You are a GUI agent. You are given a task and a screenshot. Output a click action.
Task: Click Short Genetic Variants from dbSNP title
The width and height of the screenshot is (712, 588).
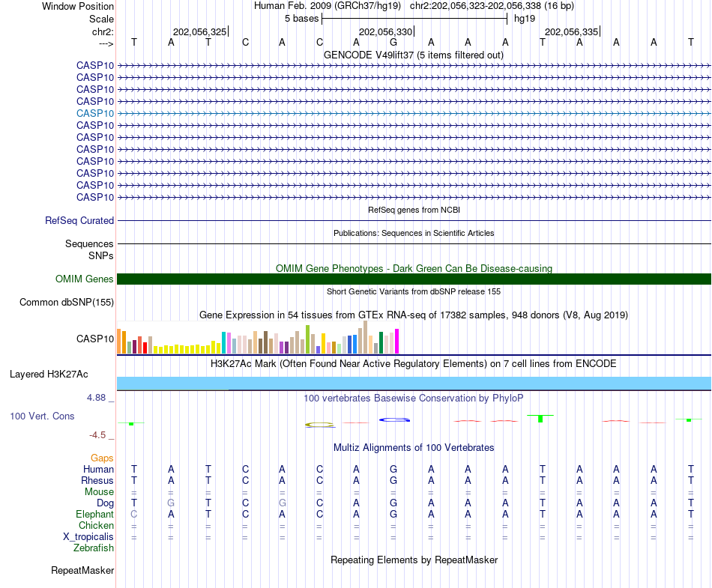(x=414, y=291)
